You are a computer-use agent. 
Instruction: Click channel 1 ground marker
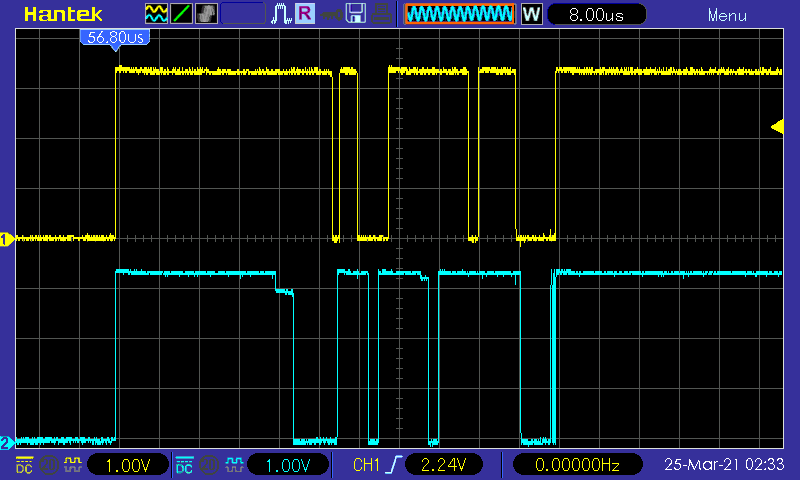coord(7,239)
